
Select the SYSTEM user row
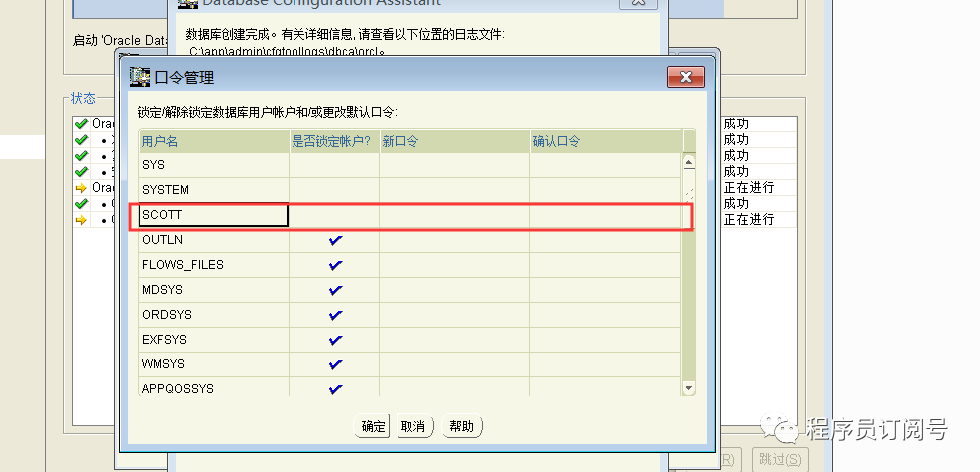pyautogui.click(x=409, y=190)
